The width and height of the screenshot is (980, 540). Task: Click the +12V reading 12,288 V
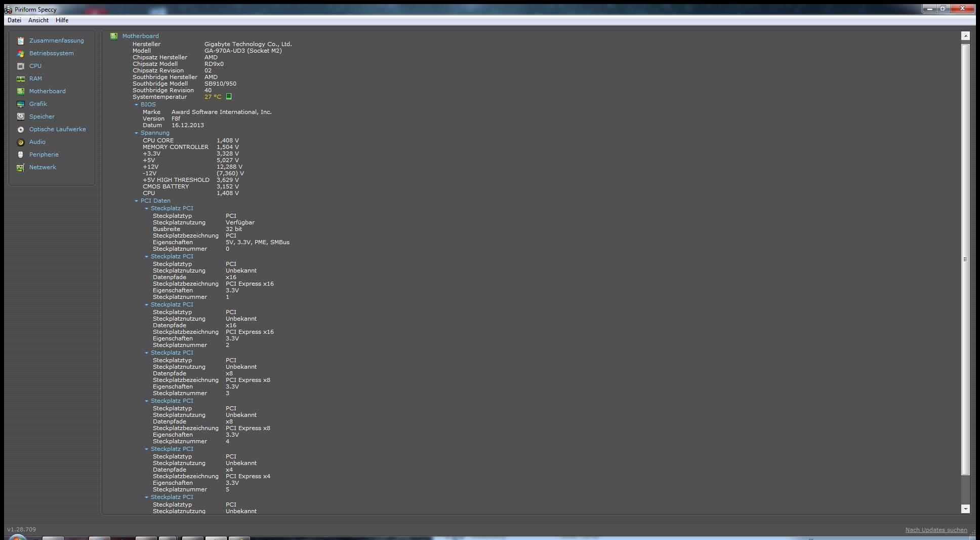[x=229, y=167]
